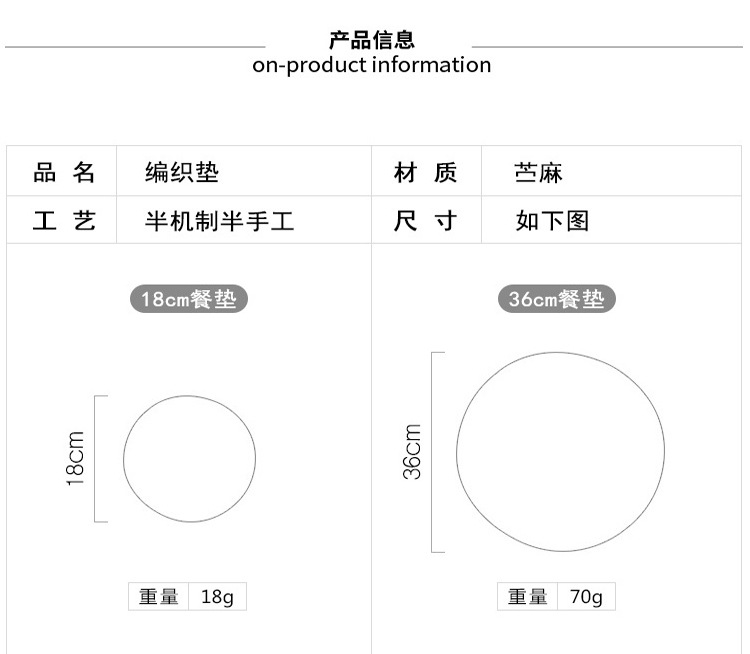Image resolution: width=750 pixels, height=654 pixels.
Task: Click the 重量 label beside 18g
Action: click(159, 597)
